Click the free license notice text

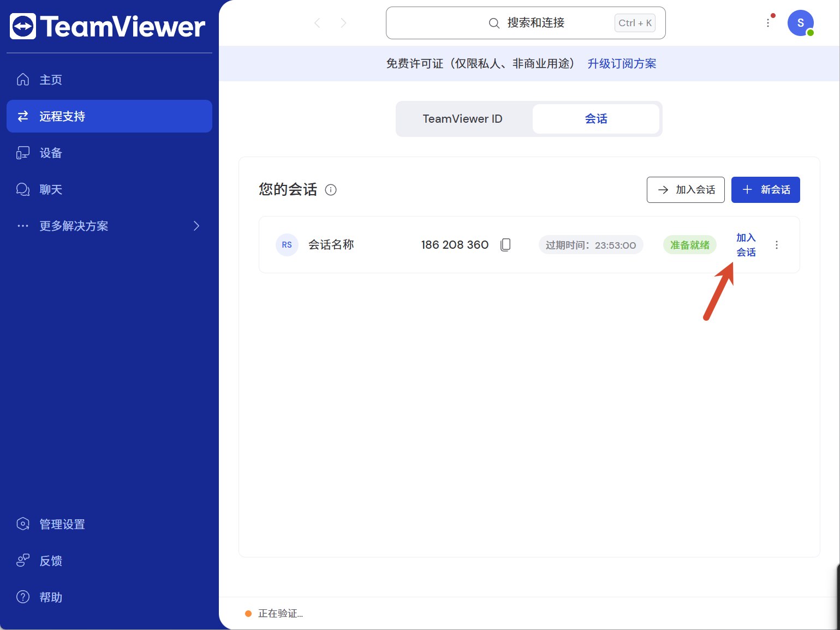[x=480, y=64]
